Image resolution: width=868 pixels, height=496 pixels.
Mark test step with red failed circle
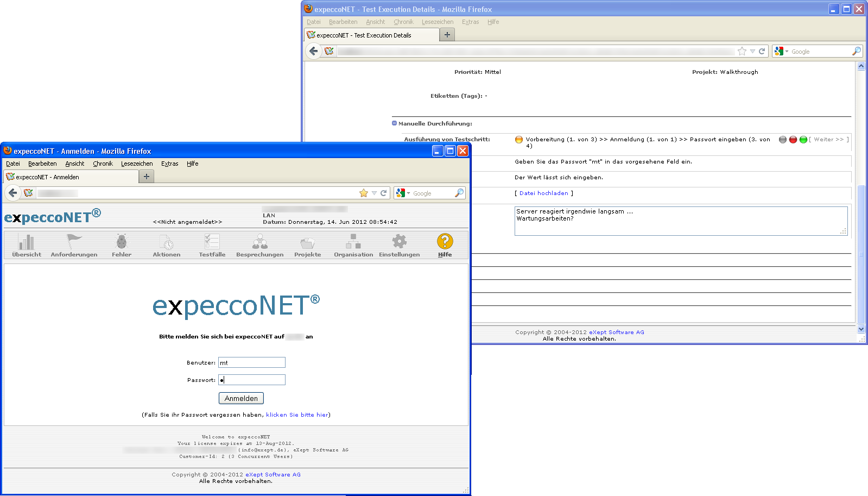[x=793, y=140]
